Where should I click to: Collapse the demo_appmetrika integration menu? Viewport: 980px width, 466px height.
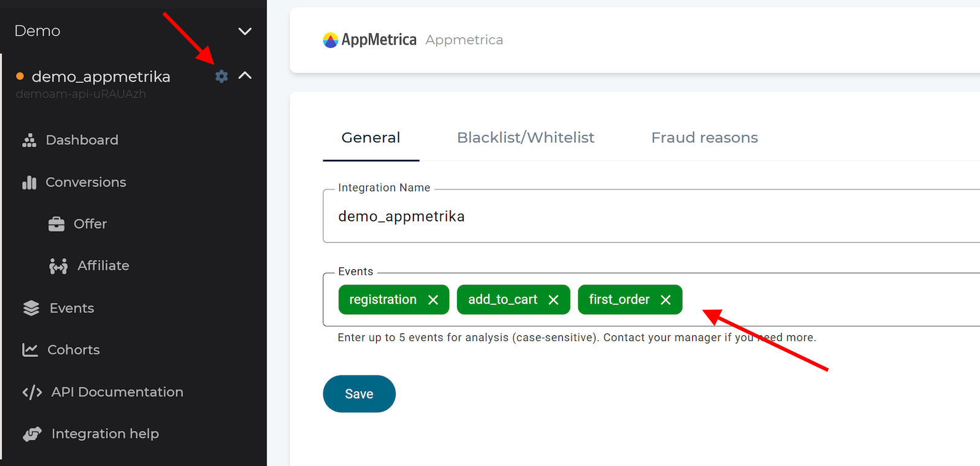[245, 75]
